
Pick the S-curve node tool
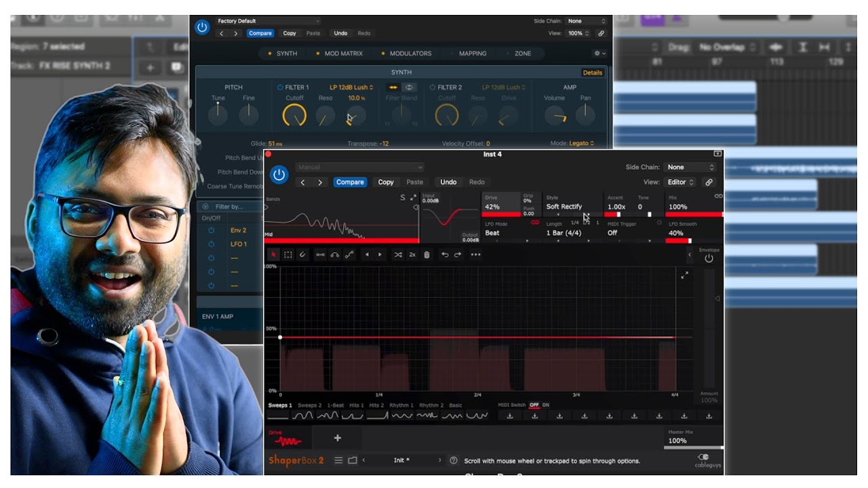(349, 255)
